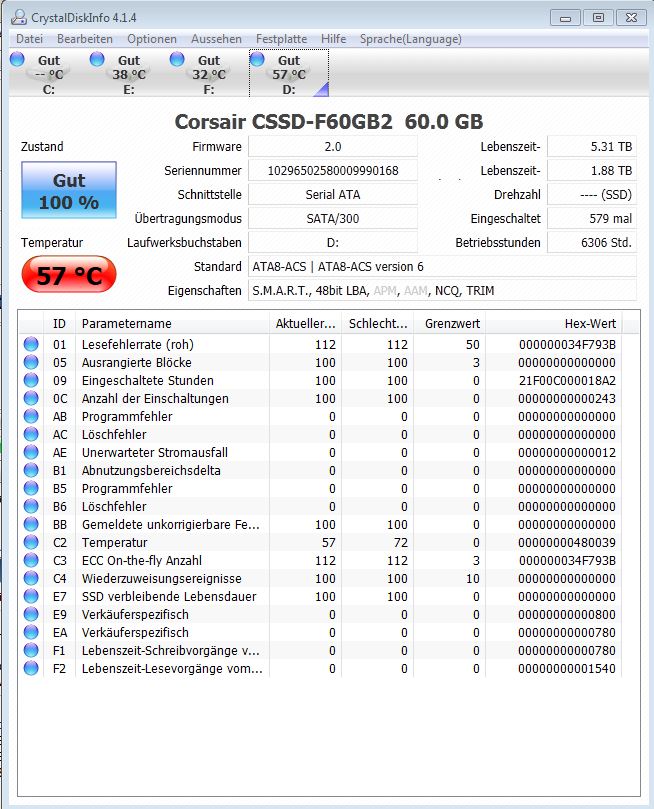
Task: Click the status orb for row B6 Löschfehler
Action: 31,506
